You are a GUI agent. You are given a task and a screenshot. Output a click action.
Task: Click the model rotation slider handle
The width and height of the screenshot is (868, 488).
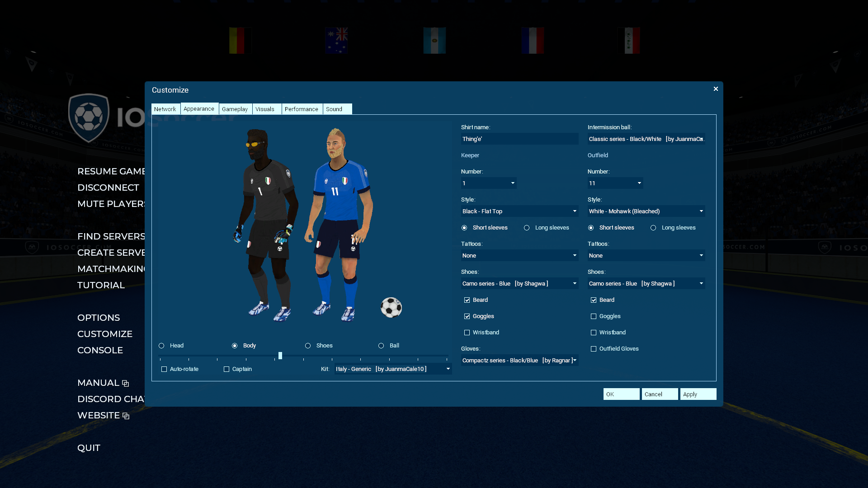click(x=280, y=356)
